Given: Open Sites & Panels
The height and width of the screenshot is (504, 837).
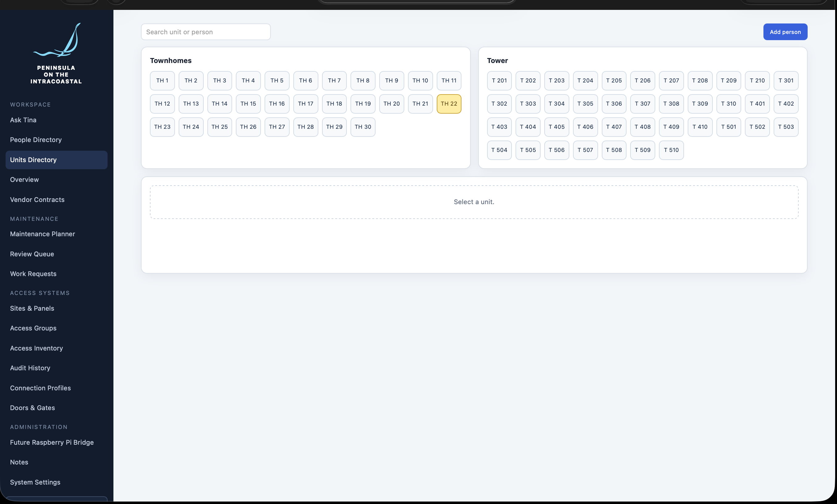Looking at the screenshot, I should [56, 308].
